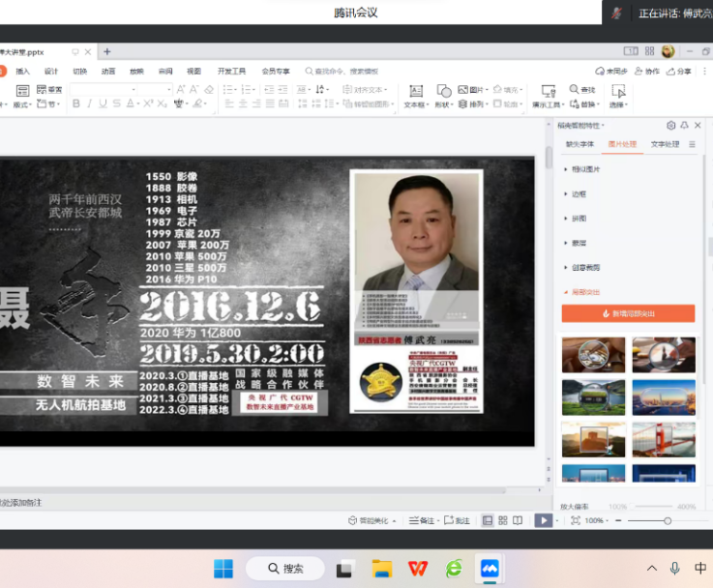Switch to normal view mode
Image resolution: width=713 pixels, height=588 pixels.
pos(488,520)
